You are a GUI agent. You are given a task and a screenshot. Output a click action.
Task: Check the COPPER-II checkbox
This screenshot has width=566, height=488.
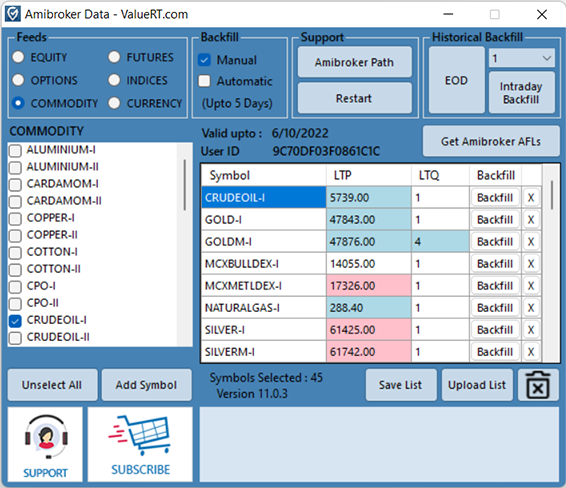point(15,235)
